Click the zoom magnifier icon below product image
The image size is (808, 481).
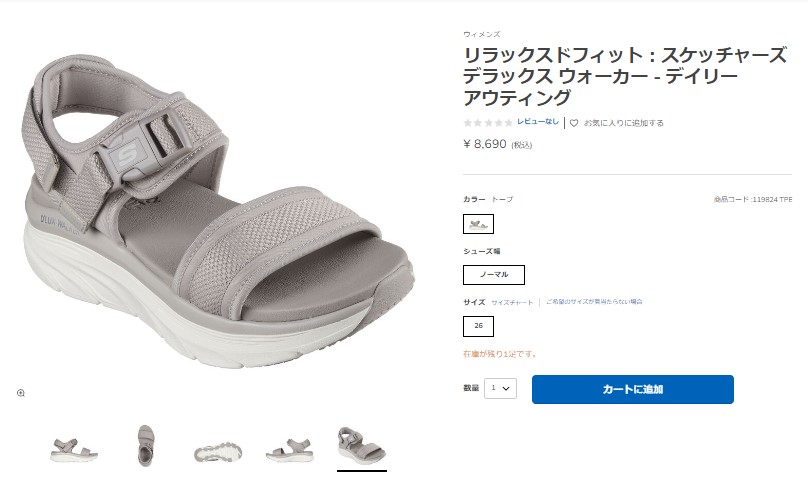point(21,393)
